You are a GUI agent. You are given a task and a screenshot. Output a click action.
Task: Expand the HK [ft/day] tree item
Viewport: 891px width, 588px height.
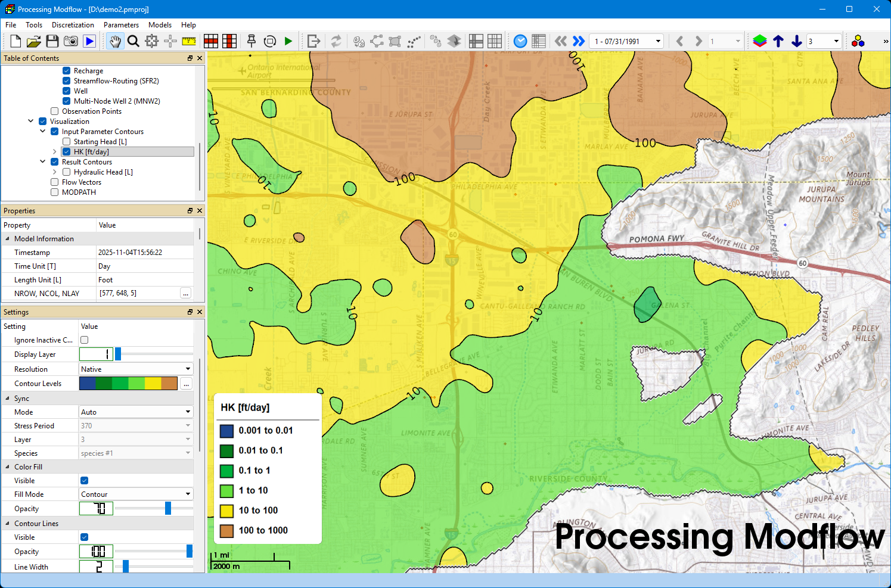55,152
